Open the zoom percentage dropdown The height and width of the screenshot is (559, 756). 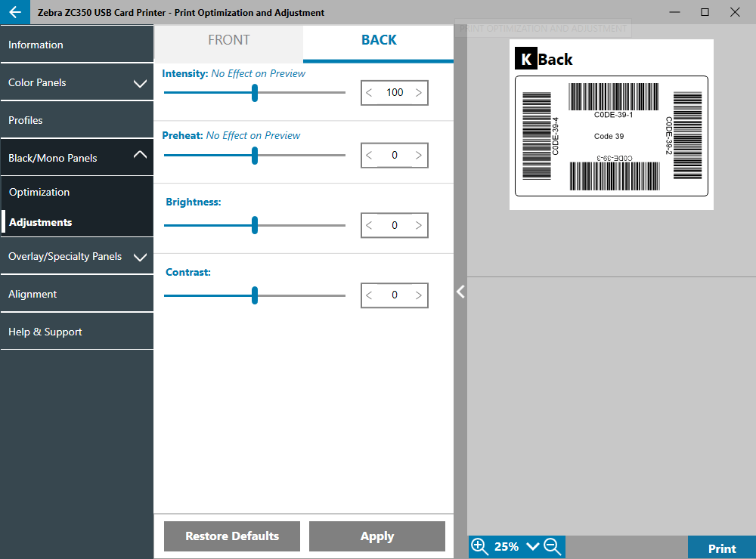(532, 546)
